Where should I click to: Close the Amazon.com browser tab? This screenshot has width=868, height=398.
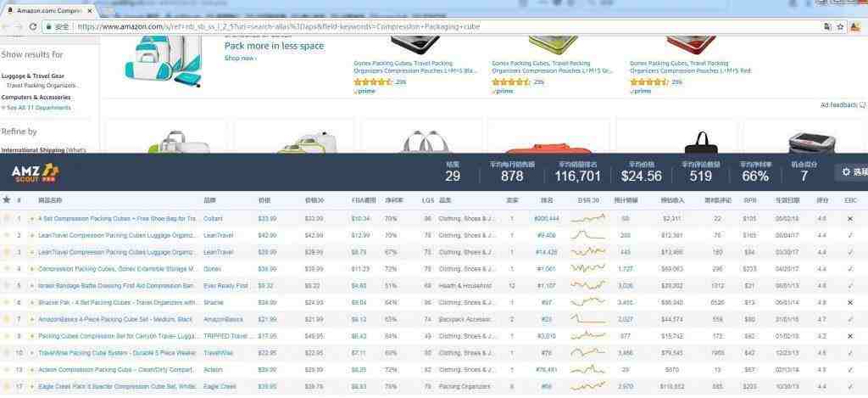pos(90,10)
